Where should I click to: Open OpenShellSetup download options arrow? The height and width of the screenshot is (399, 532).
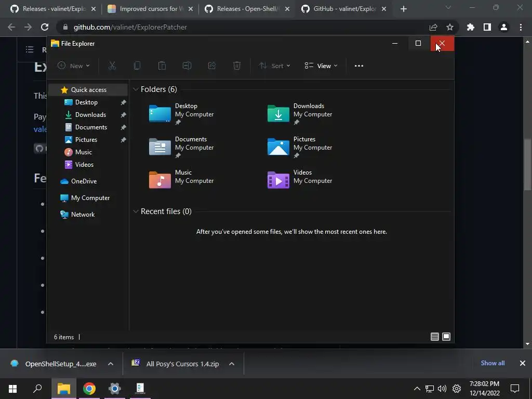point(111,364)
